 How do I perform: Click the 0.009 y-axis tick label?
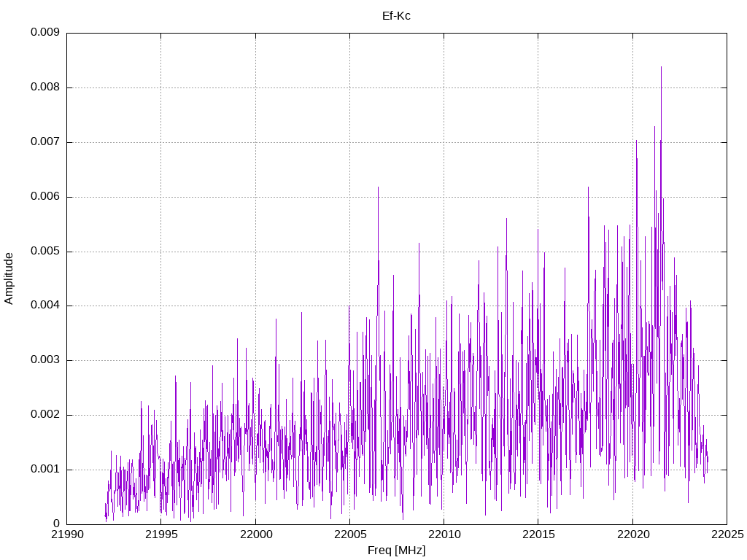point(45,32)
